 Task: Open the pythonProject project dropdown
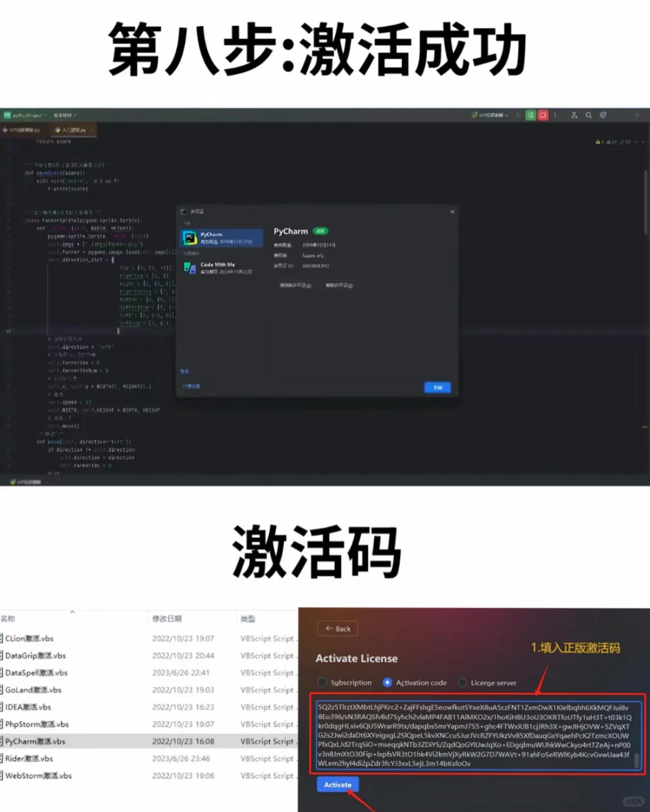pyautogui.click(x=29, y=115)
